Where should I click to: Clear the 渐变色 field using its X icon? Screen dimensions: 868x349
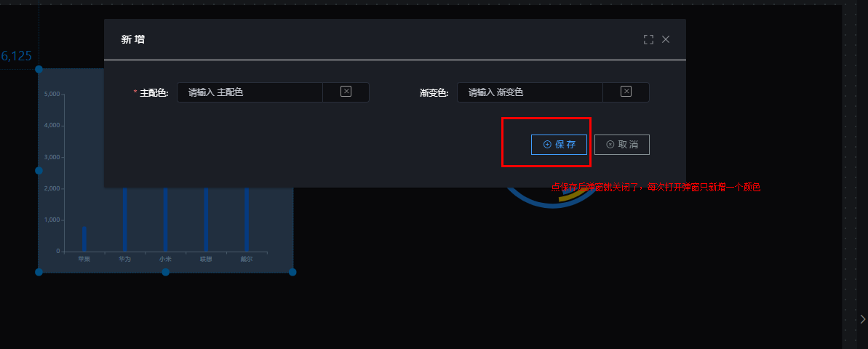(626, 92)
